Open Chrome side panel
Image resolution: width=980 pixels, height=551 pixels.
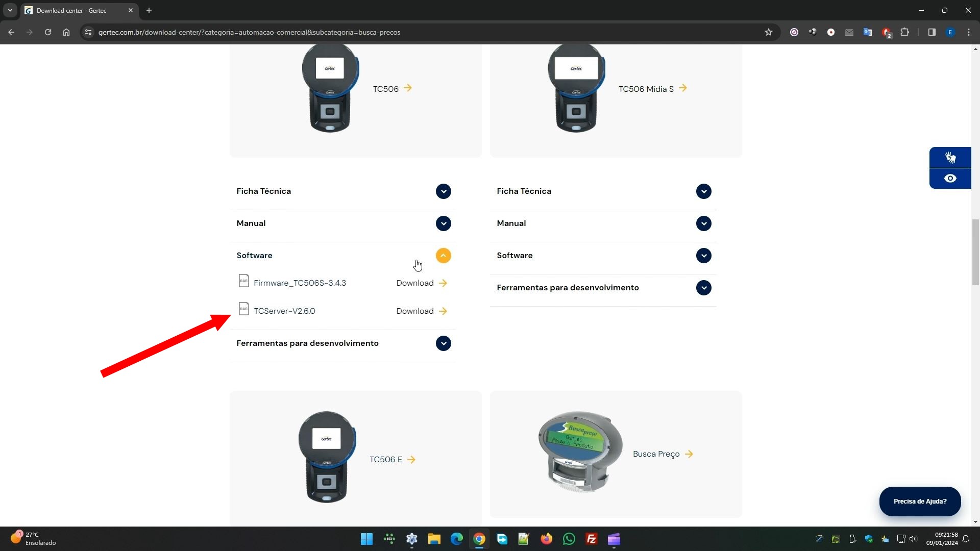(x=932, y=32)
